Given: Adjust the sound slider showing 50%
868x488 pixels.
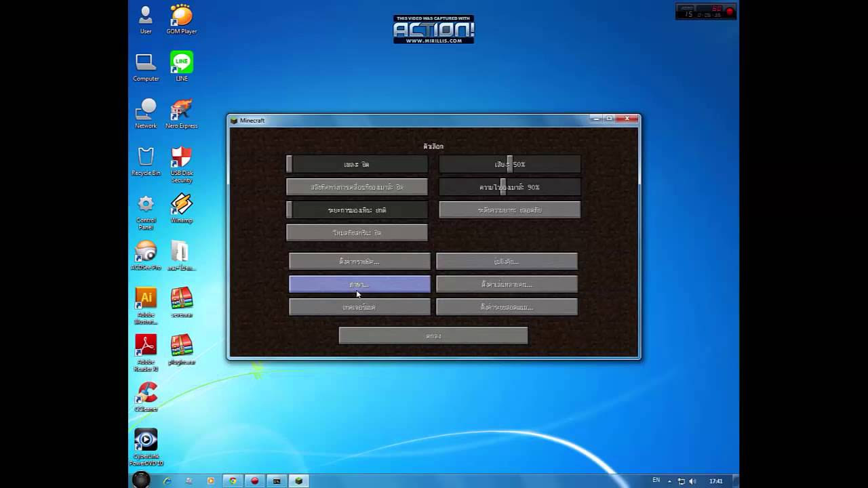Looking at the screenshot, I should click(509, 164).
